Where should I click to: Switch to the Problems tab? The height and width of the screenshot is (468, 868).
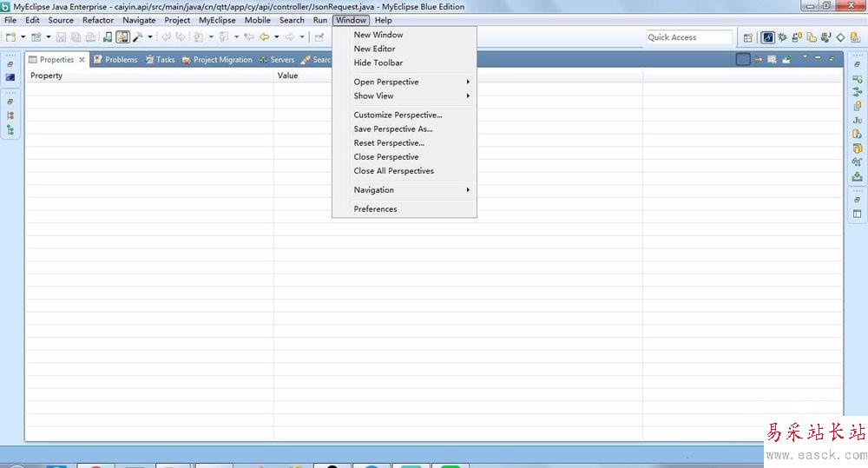click(115, 60)
